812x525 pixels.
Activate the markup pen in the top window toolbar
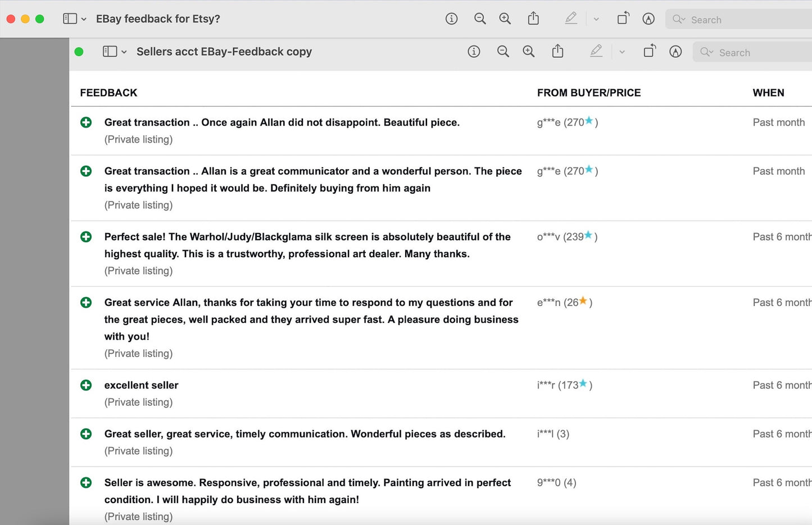[x=571, y=19]
